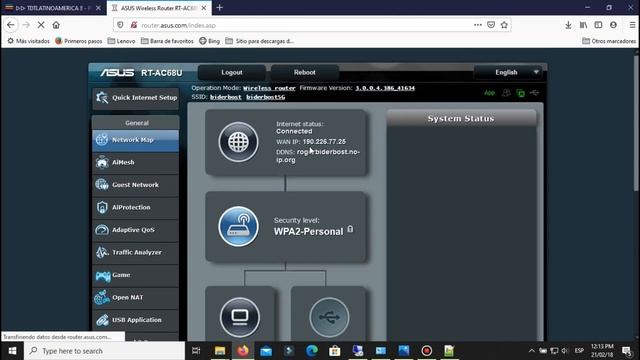Click the wireless router icon
This screenshot has width=640, height=360.
tap(238, 227)
